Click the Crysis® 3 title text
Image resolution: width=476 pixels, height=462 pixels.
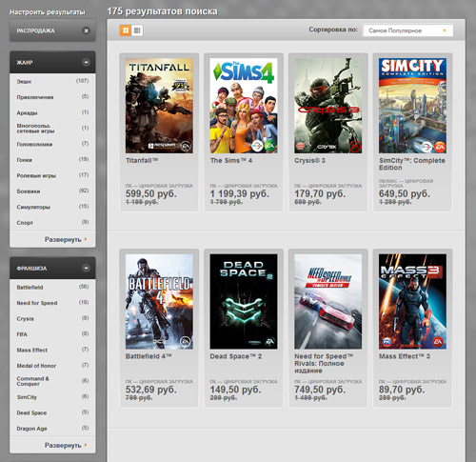309,161
